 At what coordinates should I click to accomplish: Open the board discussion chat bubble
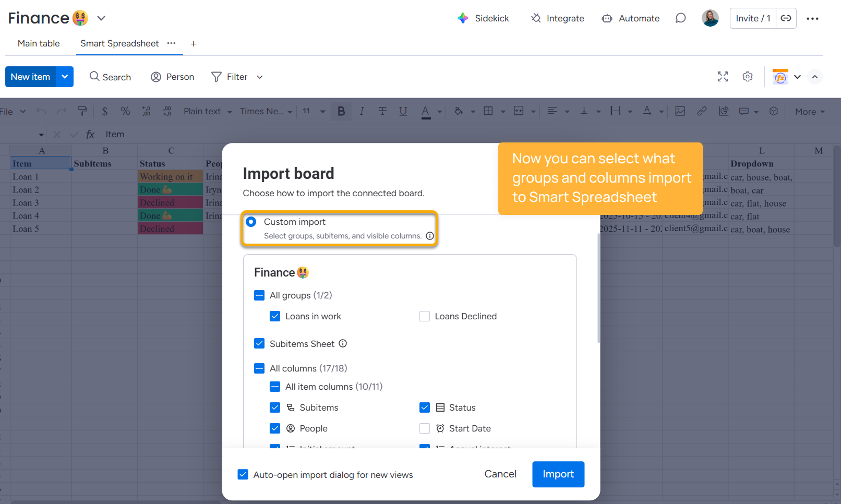coord(680,18)
